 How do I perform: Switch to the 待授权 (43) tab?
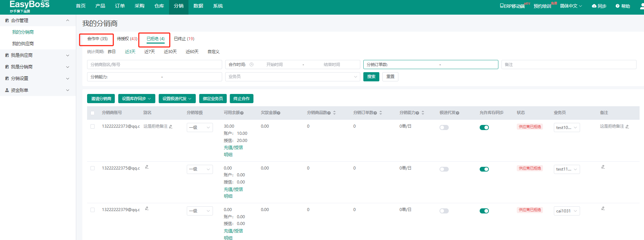pyautogui.click(x=127, y=39)
